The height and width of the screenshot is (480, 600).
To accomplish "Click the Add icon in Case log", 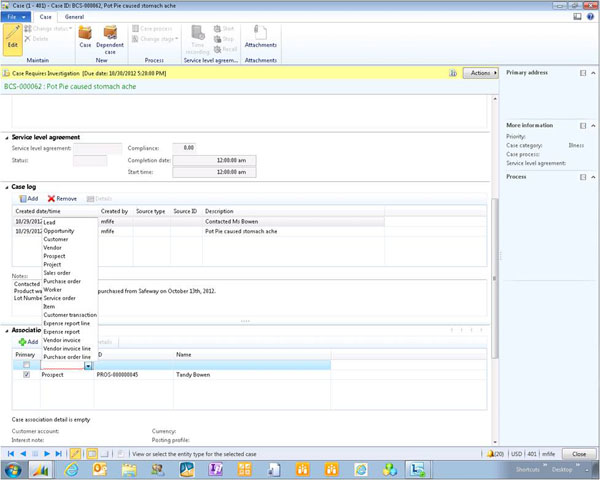I will coord(26,199).
